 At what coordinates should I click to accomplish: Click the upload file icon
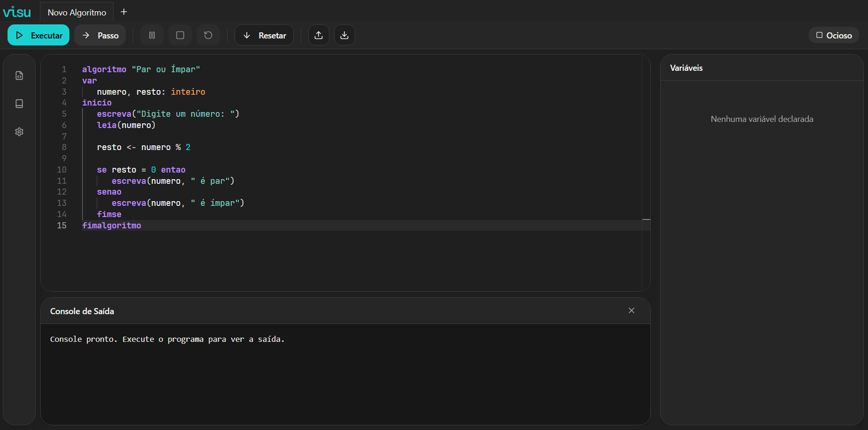(x=319, y=35)
